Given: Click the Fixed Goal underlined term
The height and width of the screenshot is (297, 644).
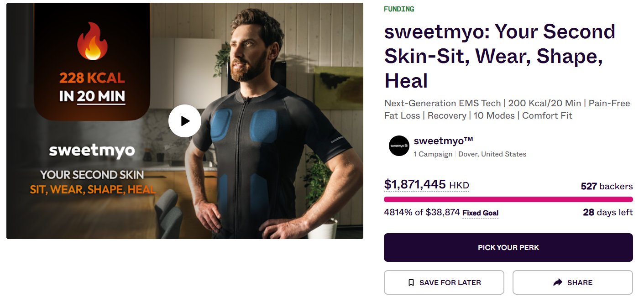Looking at the screenshot, I should click(x=480, y=213).
